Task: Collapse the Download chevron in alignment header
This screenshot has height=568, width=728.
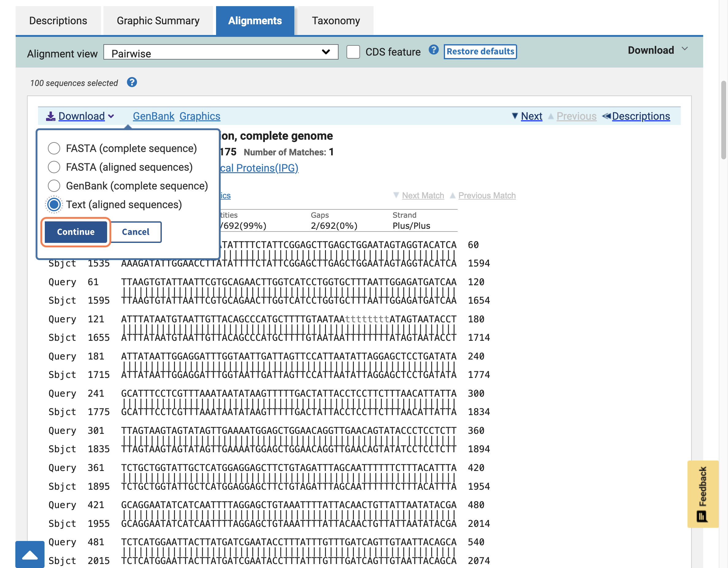Action: (111, 116)
